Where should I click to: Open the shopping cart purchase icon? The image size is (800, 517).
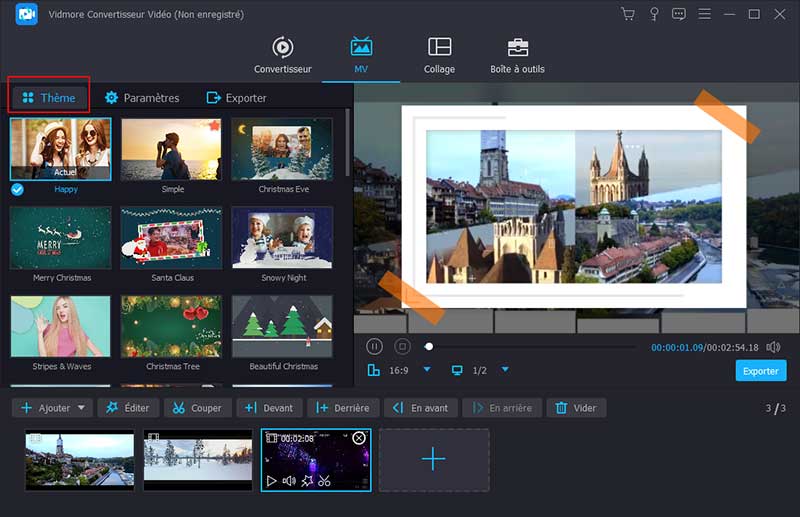click(x=628, y=14)
